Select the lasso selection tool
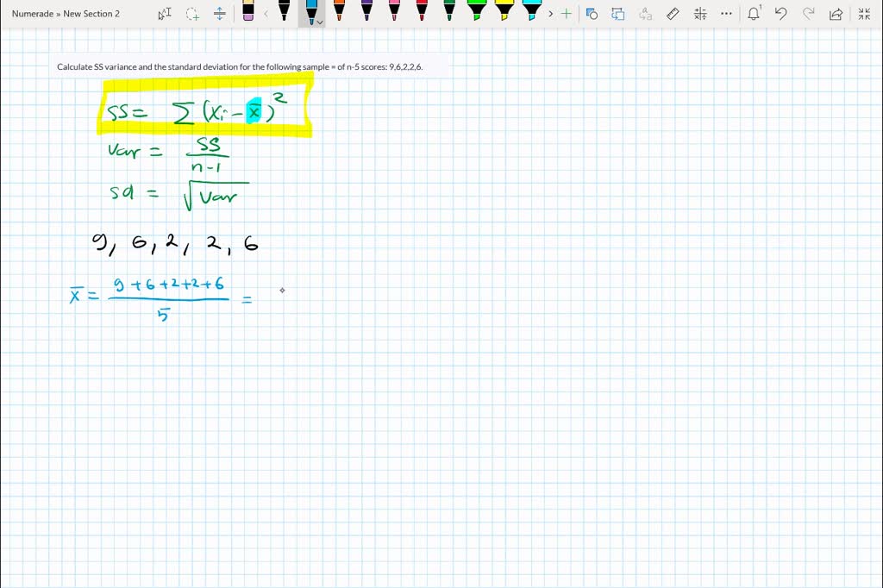This screenshot has width=883, height=588. 191,14
